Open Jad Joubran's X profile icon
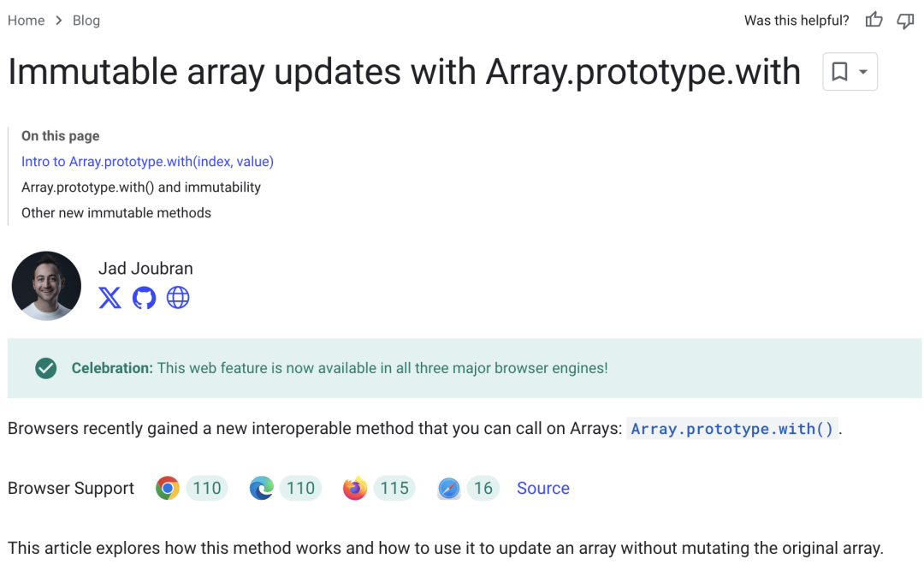 110,298
